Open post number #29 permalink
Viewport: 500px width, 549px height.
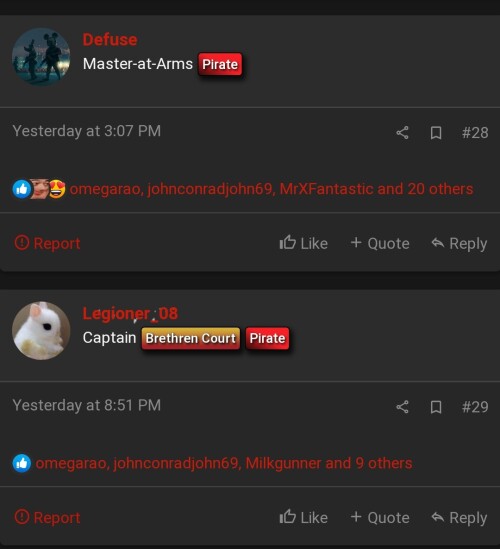(475, 407)
